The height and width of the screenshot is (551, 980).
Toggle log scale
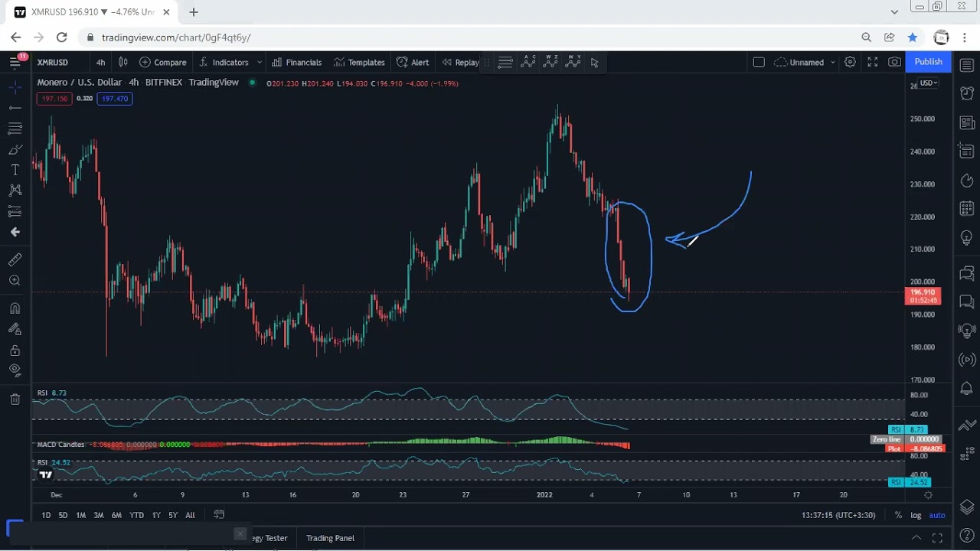(916, 515)
